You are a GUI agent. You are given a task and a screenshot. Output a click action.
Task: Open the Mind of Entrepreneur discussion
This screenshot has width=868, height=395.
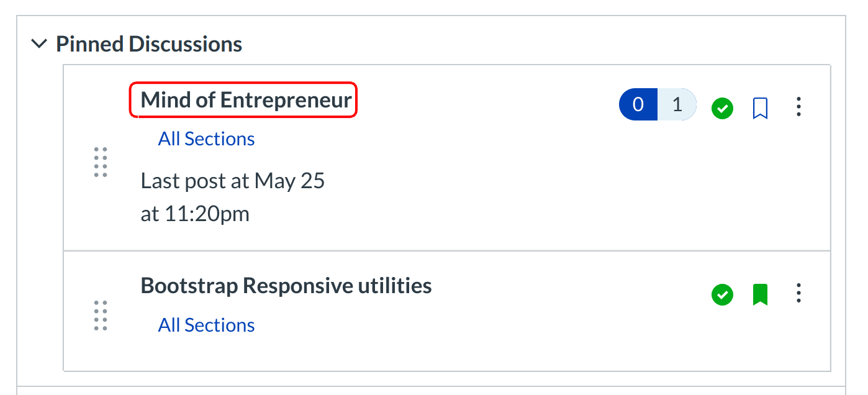246,100
